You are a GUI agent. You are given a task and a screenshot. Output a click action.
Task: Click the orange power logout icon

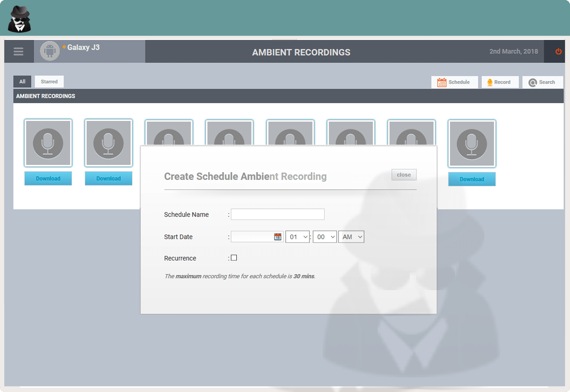tap(558, 52)
